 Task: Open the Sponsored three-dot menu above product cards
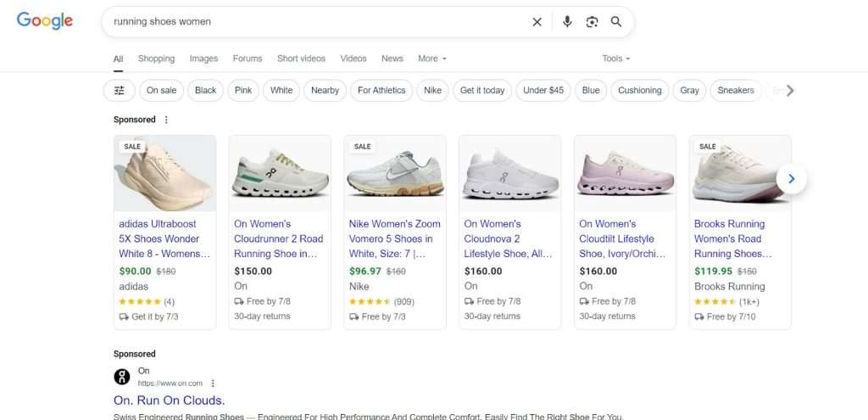166,120
